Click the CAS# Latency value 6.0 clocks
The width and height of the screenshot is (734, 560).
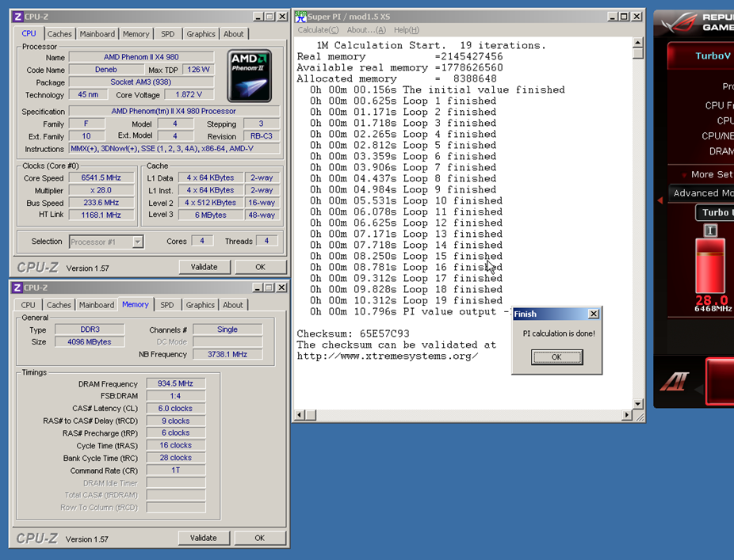tap(175, 409)
